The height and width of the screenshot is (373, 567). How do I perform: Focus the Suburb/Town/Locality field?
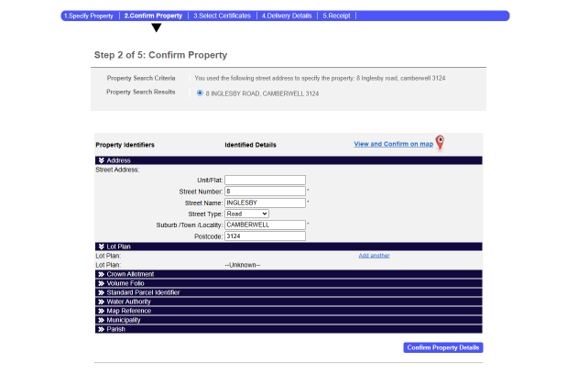(x=265, y=225)
